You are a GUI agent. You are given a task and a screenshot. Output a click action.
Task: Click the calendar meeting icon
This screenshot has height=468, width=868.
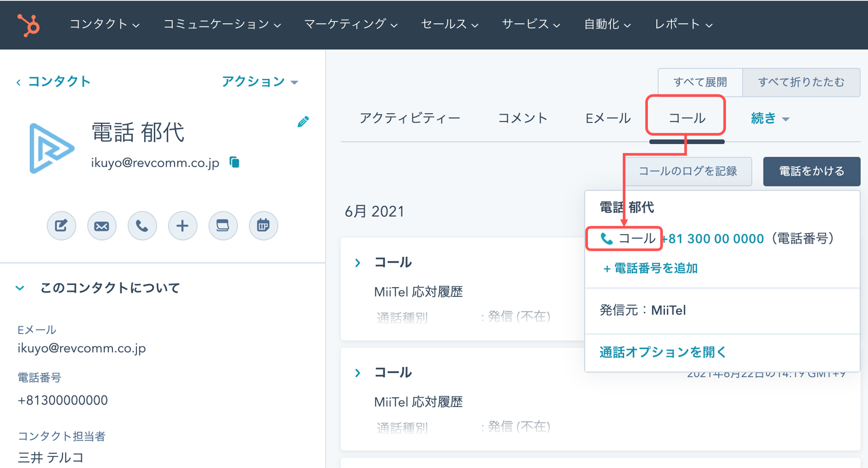(263, 226)
